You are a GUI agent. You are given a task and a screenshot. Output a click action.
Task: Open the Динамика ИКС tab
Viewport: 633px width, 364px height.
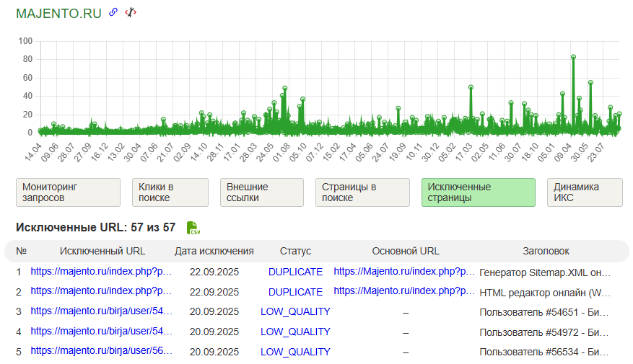(x=584, y=192)
